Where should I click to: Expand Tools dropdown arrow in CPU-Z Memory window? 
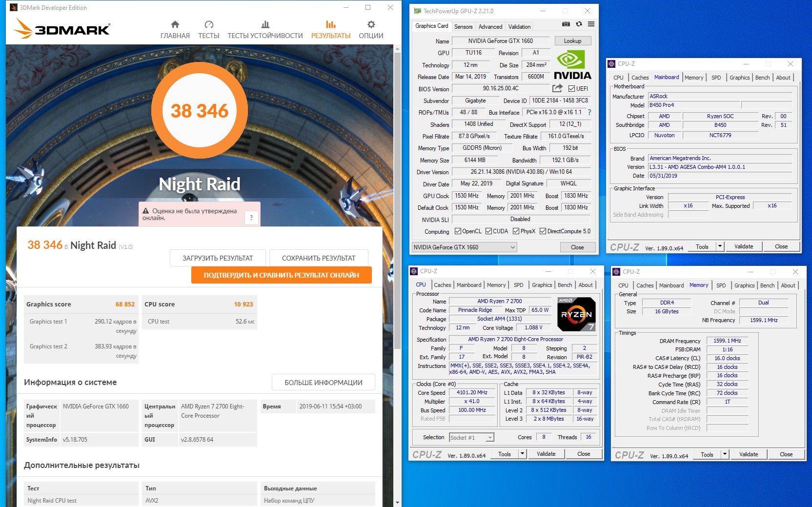pyautogui.click(x=725, y=454)
